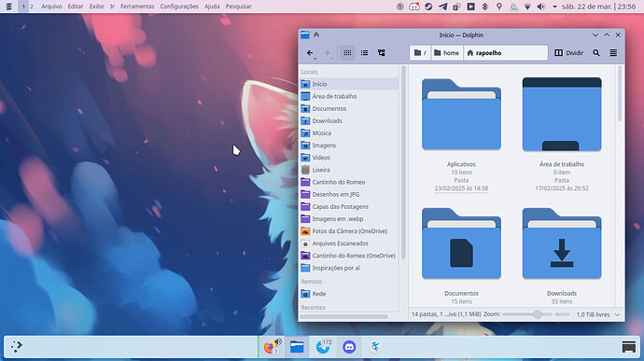The width and height of the screenshot is (644, 361).
Task: Switch to compact list view mode
Action: pyautogui.click(x=364, y=53)
